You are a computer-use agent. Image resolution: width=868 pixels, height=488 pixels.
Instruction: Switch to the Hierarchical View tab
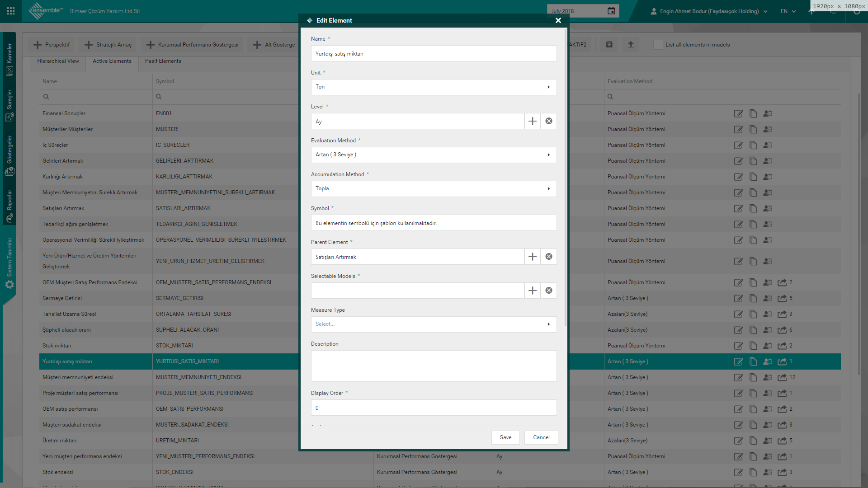[x=58, y=61]
